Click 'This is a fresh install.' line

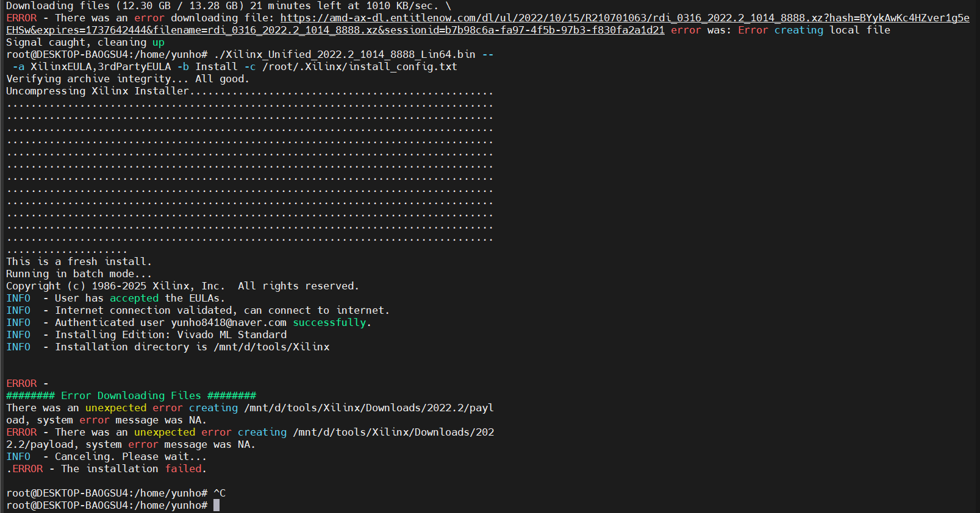coord(79,261)
